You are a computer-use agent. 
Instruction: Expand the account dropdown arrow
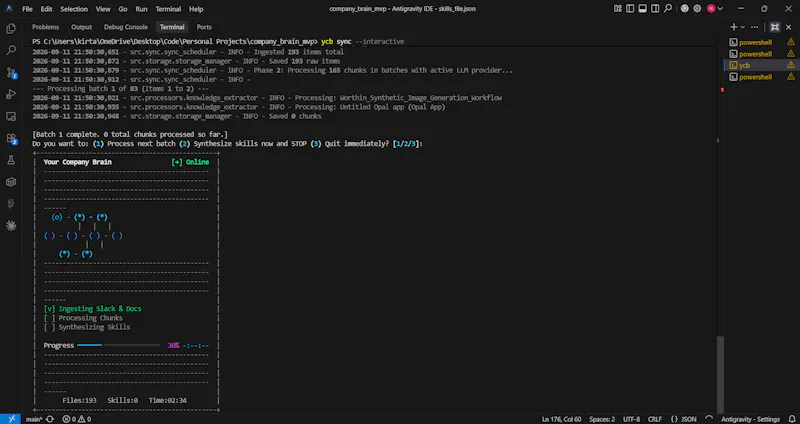pyautogui.click(x=720, y=9)
